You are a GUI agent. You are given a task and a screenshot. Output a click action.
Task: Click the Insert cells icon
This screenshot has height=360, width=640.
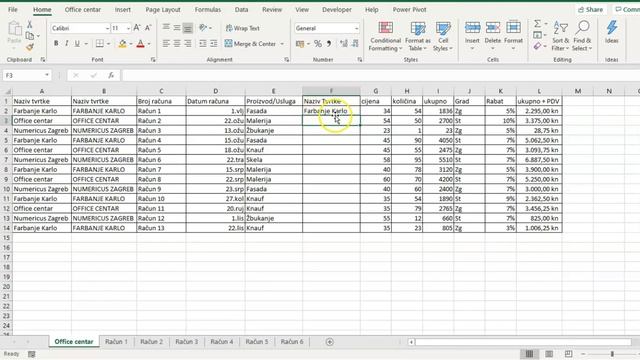472,28
